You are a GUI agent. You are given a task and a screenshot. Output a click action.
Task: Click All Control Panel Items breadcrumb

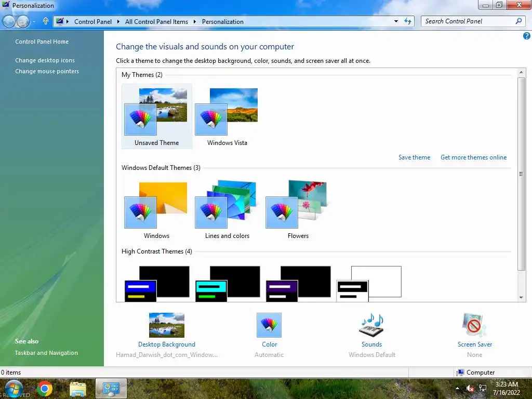tap(156, 22)
